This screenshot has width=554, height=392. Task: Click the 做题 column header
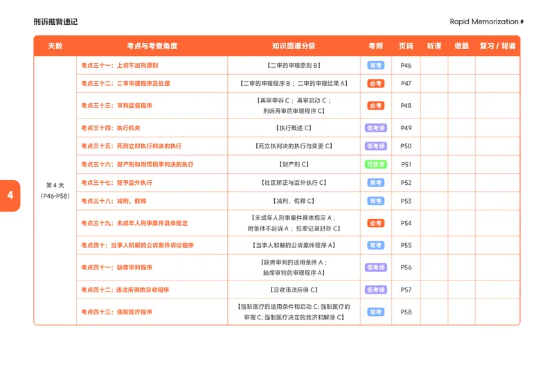tap(461, 46)
